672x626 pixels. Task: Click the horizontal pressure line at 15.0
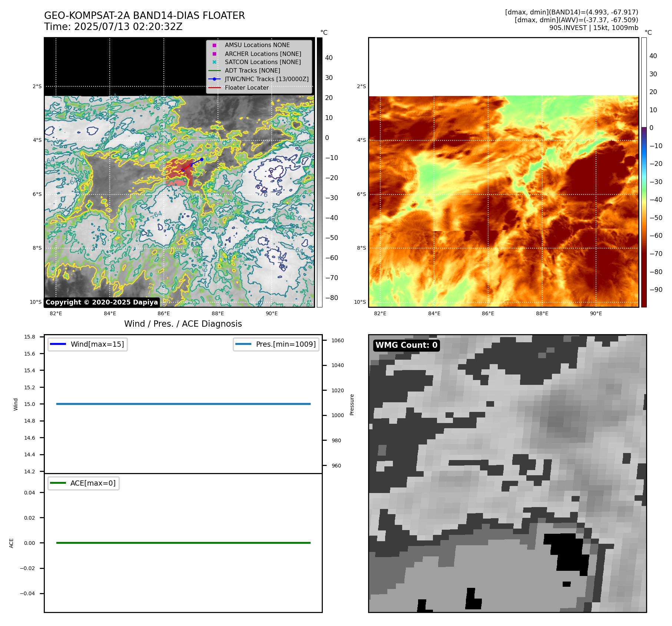click(183, 404)
